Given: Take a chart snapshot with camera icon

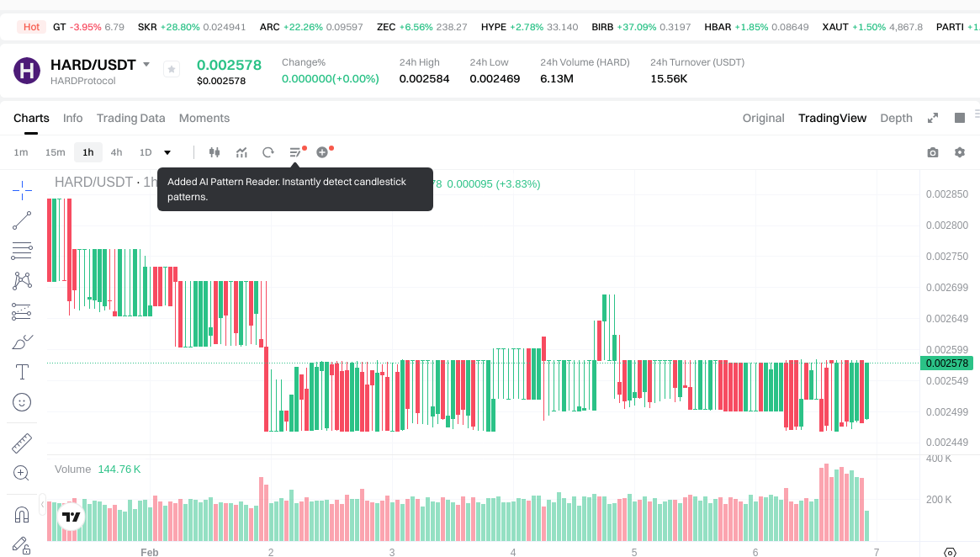Looking at the screenshot, I should (x=932, y=152).
